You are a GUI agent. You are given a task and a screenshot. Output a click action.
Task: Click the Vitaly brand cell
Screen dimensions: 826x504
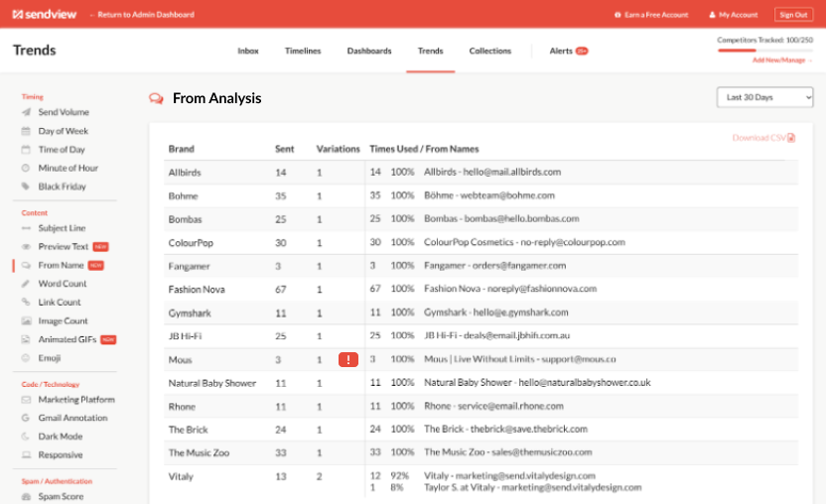pos(181,476)
